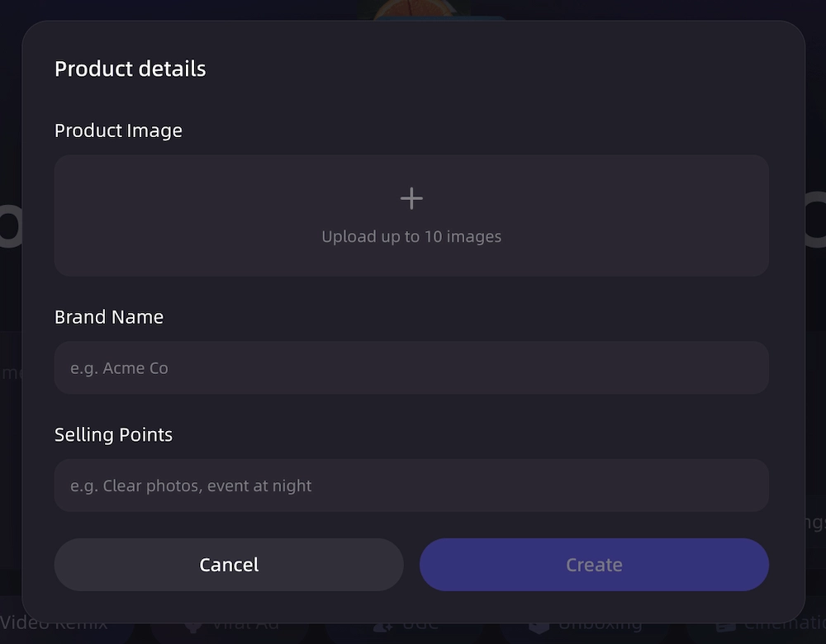Image resolution: width=826 pixels, height=644 pixels.
Task: Click the plus icon to add images
Action: (411, 198)
